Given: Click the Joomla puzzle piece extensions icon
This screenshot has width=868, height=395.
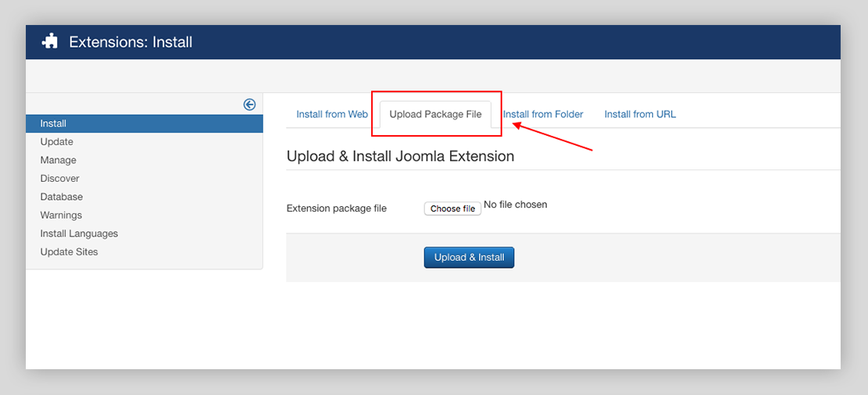Looking at the screenshot, I should (50, 42).
